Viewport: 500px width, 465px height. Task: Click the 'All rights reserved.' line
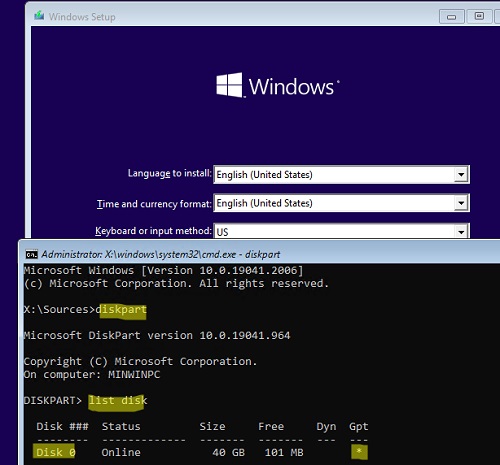tap(264, 283)
